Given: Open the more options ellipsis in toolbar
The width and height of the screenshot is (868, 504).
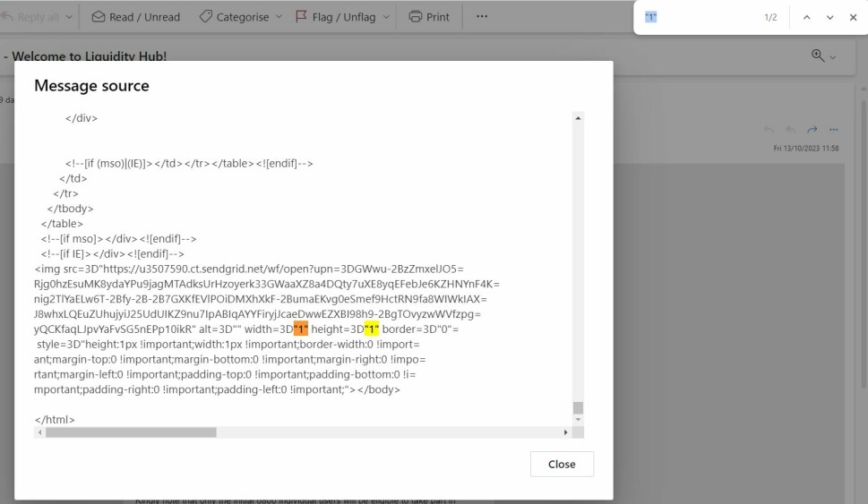Looking at the screenshot, I should click(482, 16).
